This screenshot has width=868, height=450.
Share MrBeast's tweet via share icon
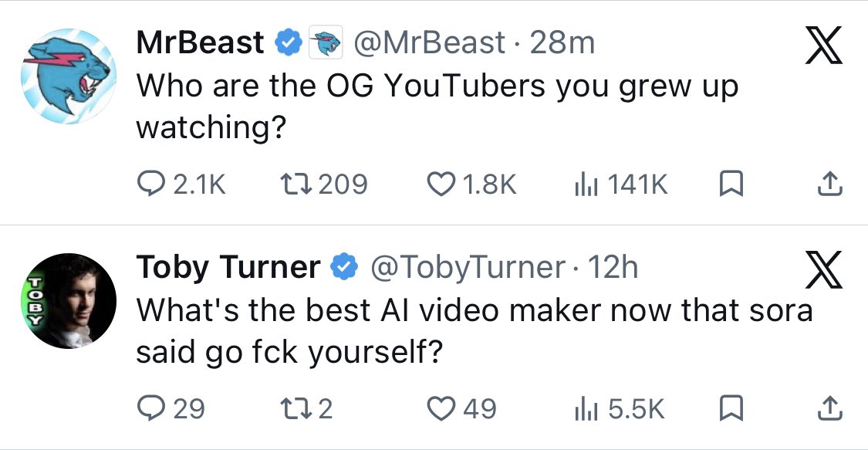pyautogui.click(x=826, y=184)
